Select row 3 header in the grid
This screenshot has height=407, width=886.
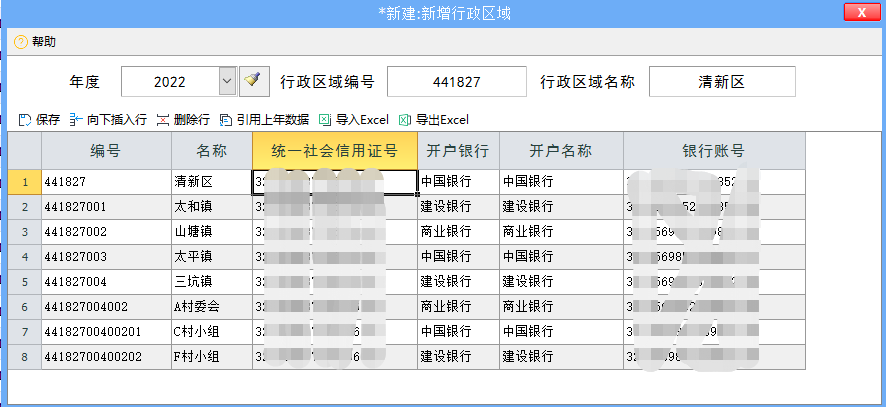(24, 231)
